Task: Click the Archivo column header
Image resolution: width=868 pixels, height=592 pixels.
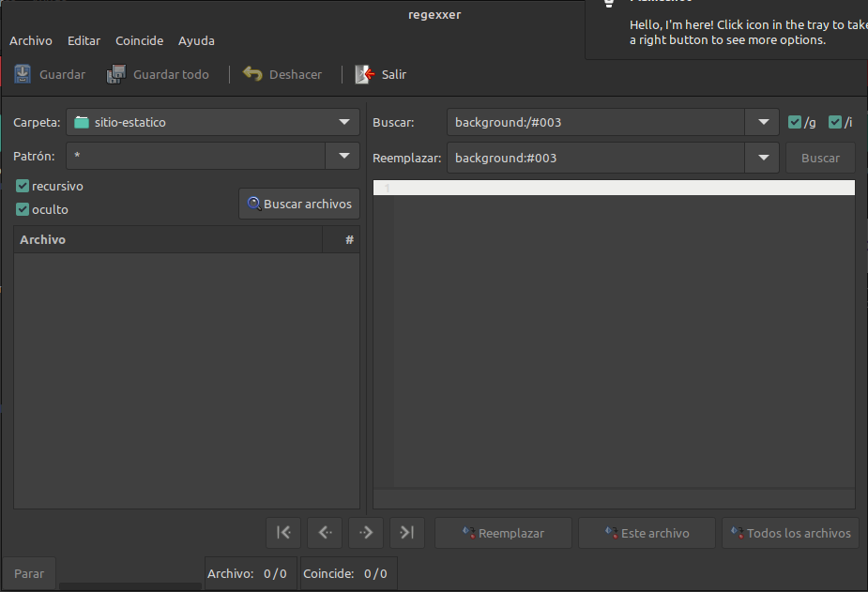Action: coord(168,239)
